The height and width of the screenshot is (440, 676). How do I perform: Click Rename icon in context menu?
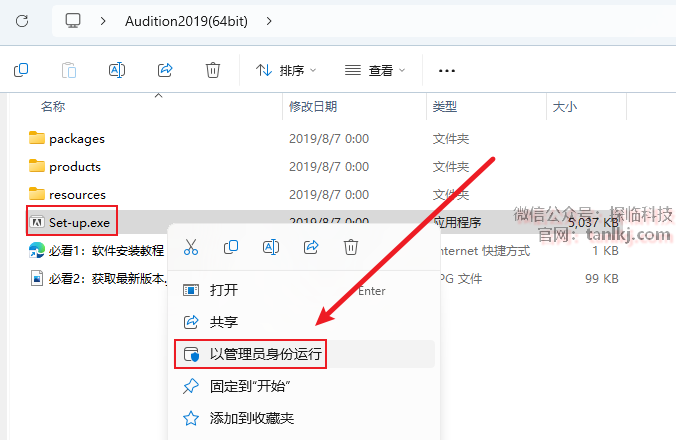tap(271, 247)
